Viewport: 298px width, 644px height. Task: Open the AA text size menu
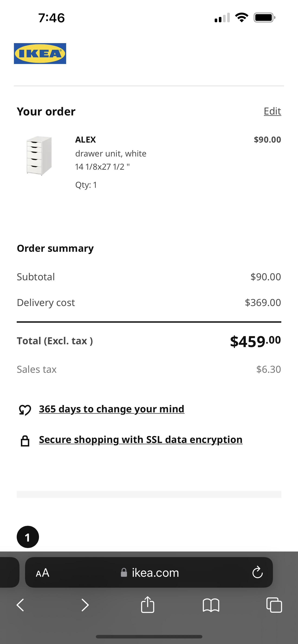click(42, 573)
